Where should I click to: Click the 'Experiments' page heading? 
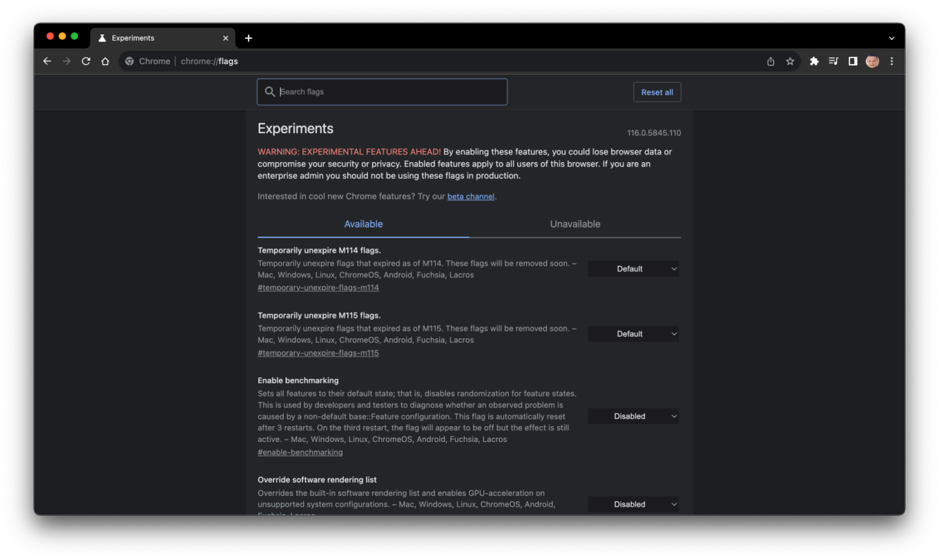pos(296,128)
